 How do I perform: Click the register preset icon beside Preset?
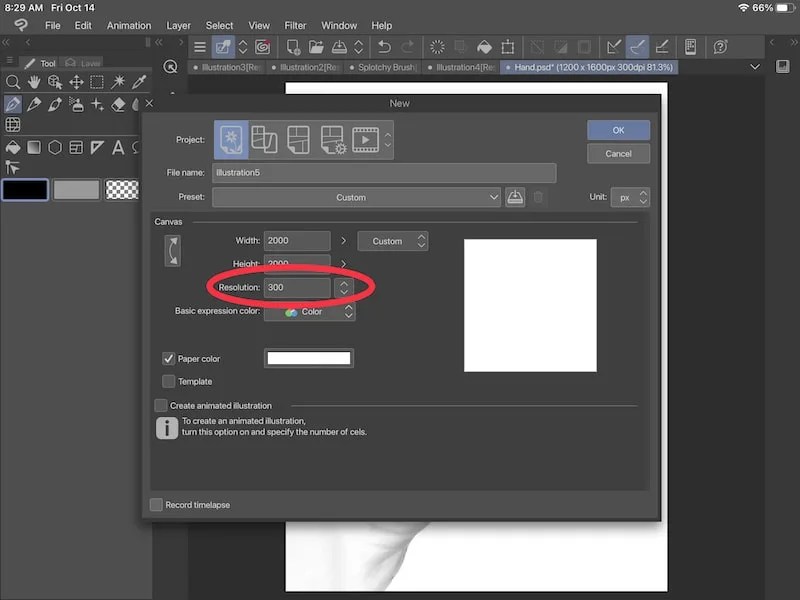coord(514,197)
